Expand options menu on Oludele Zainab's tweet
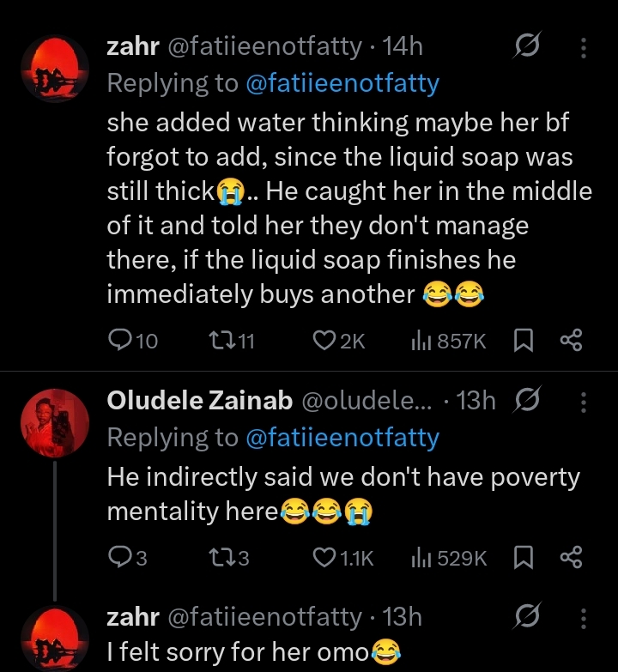 [x=584, y=401]
